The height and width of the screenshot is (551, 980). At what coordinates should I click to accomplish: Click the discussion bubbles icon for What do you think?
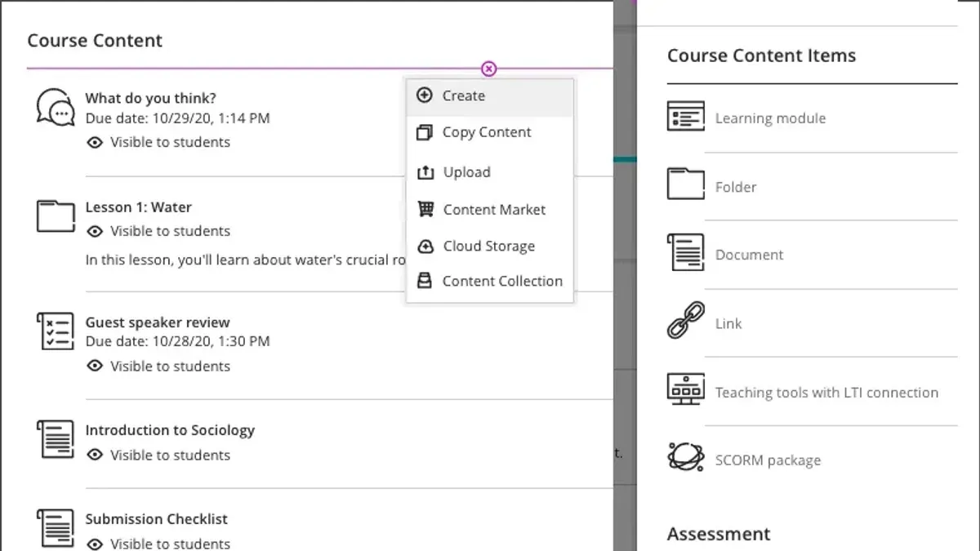[55, 107]
